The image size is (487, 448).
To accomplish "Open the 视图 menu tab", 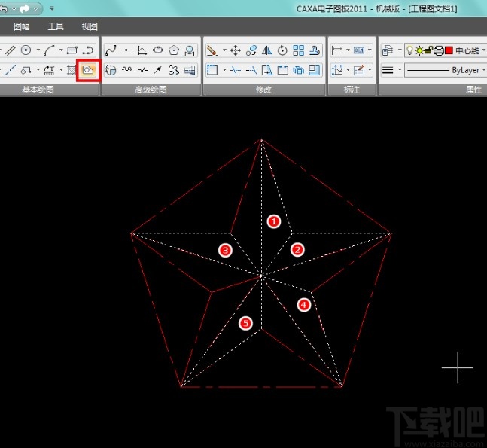I will point(90,26).
